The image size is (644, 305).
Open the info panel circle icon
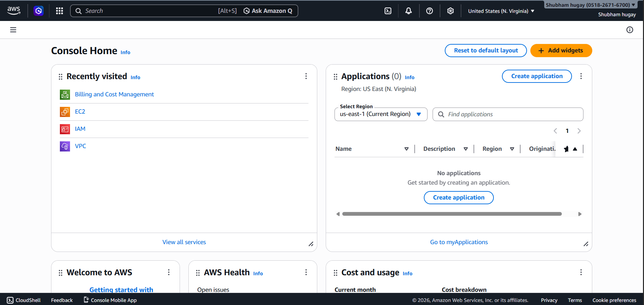630,30
